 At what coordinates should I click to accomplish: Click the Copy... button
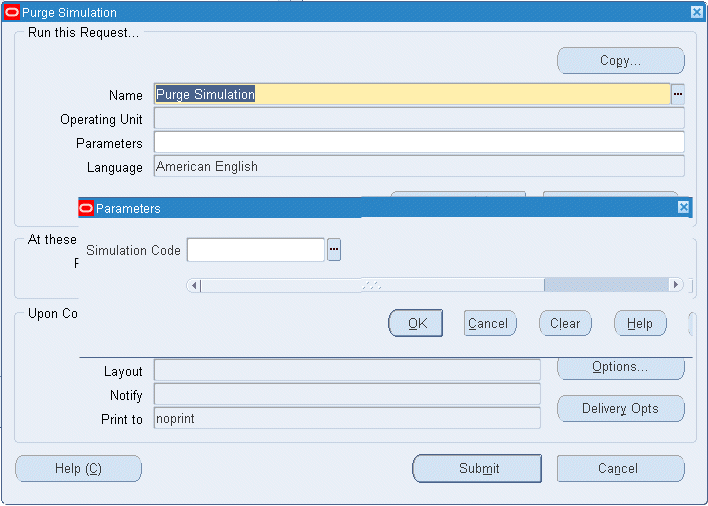click(620, 60)
